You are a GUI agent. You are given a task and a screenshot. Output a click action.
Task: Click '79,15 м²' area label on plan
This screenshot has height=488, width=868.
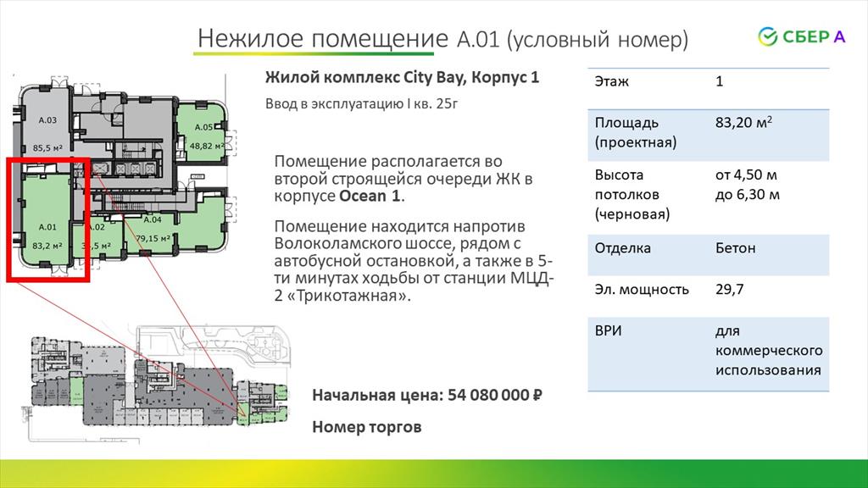coord(153,238)
